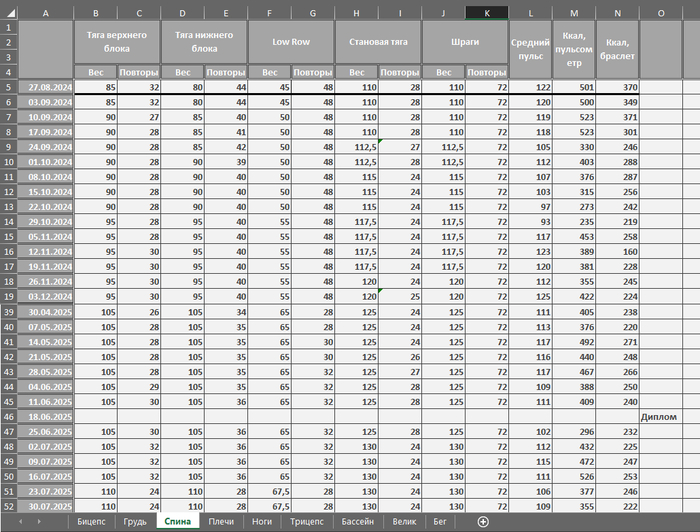
Task: Select the 'Повторы' subheader under Шраги
Action: [487, 72]
